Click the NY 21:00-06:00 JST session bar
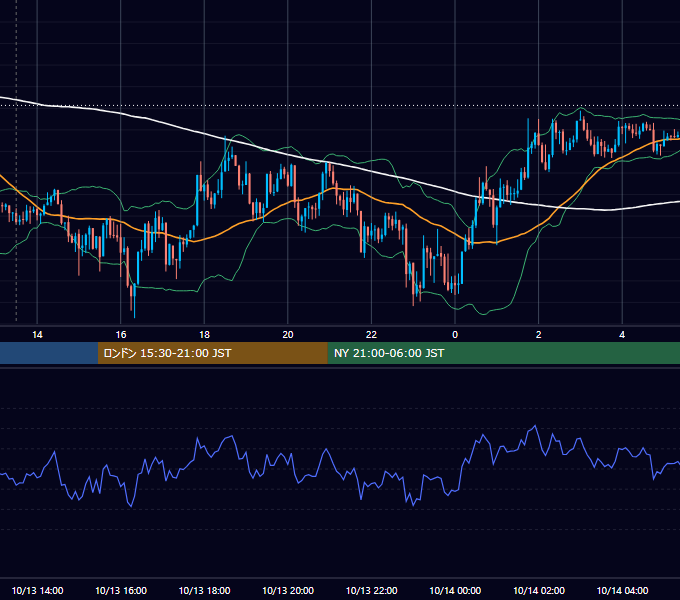Image resolution: width=680 pixels, height=600 pixels. click(503, 353)
